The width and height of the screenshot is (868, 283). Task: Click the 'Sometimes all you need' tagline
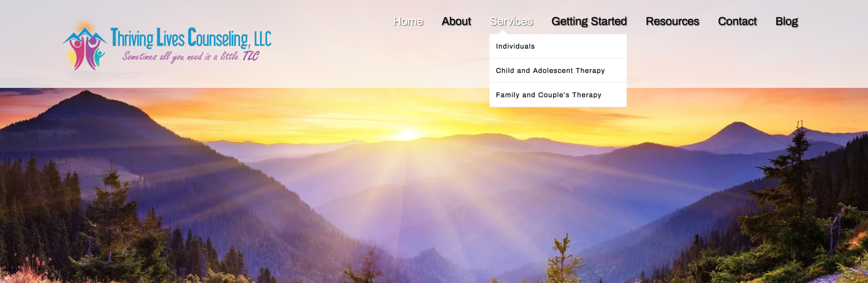click(191, 56)
